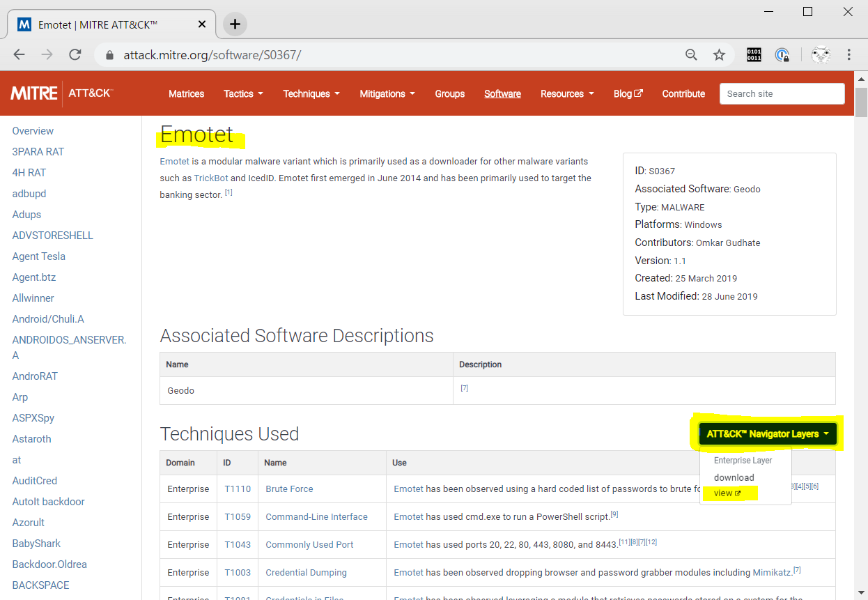The height and width of the screenshot is (600, 868).
Task: Click the binary 0101 extension icon
Action: (754, 54)
